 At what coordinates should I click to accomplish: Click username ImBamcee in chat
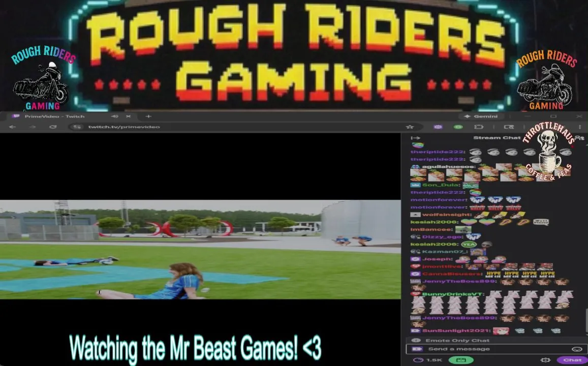pos(431,229)
